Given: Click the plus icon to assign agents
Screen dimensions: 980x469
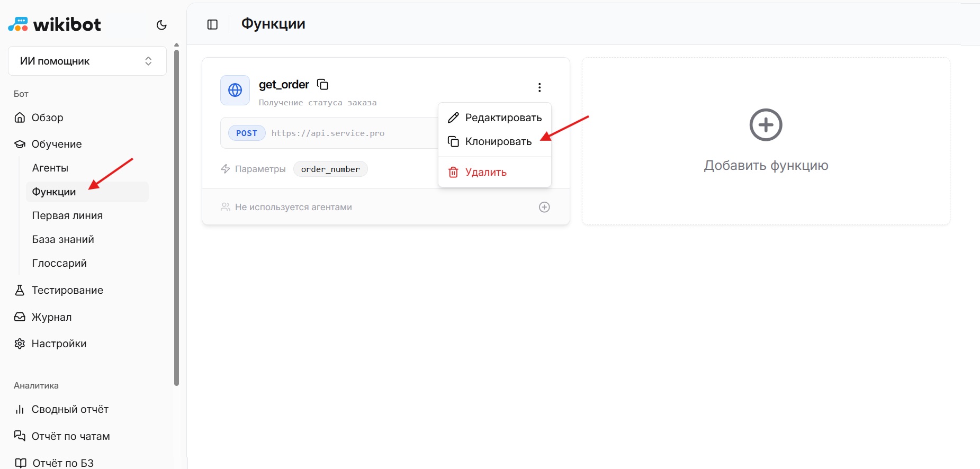Looking at the screenshot, I should tap(544, 207).
